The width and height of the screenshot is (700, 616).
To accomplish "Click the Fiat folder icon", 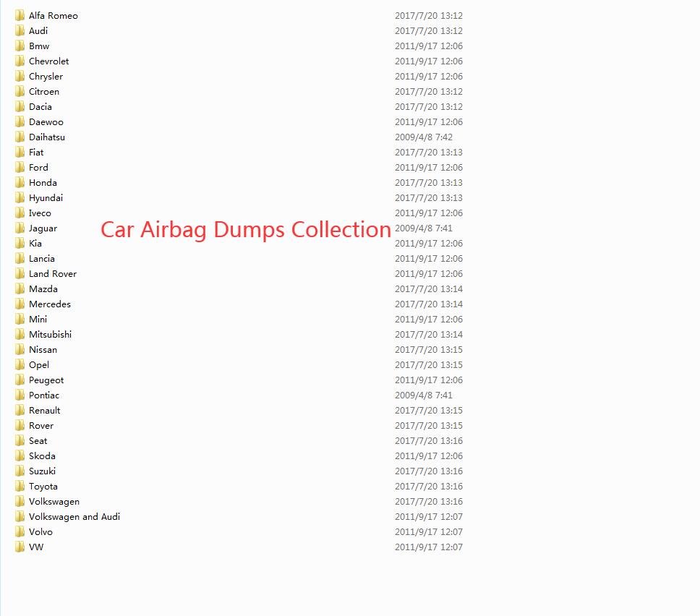I will click(20, 153).
